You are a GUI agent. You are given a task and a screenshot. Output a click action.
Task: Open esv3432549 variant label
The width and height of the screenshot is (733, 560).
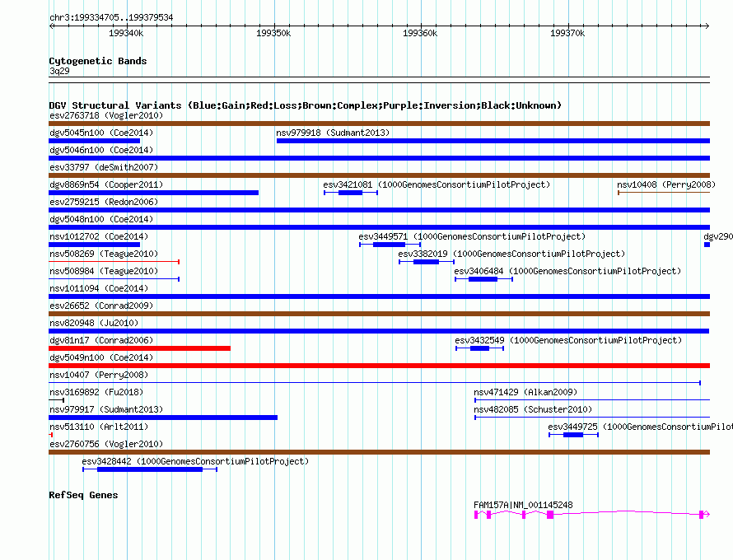coord(568,340)
